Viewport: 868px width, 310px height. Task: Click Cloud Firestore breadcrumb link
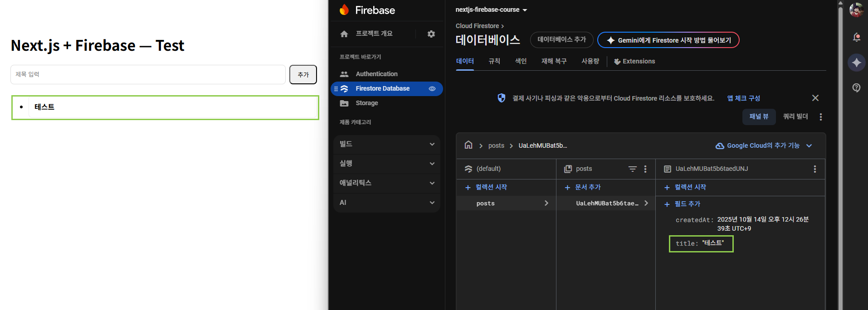(x=477, y=26)
